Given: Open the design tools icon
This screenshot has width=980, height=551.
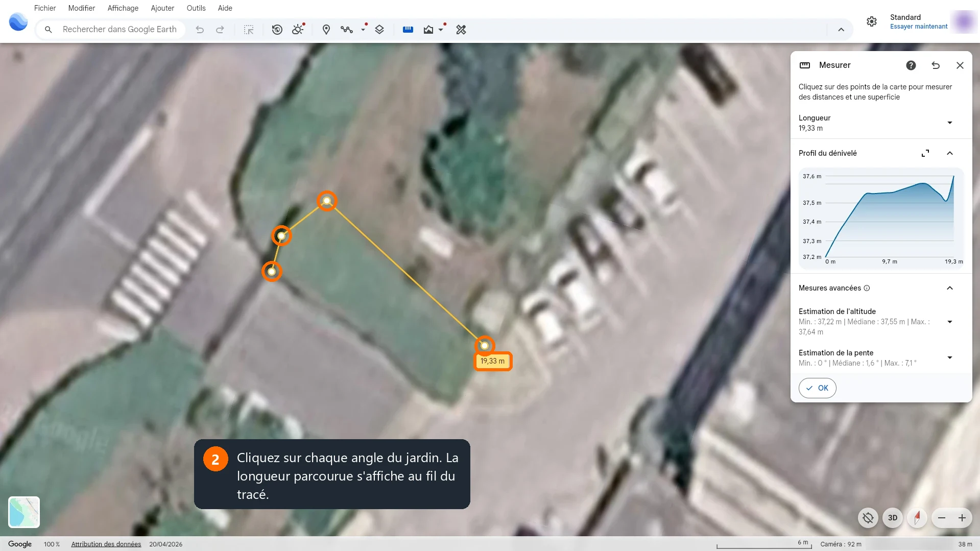Looking at the screenshot, I should click(461, 30).
